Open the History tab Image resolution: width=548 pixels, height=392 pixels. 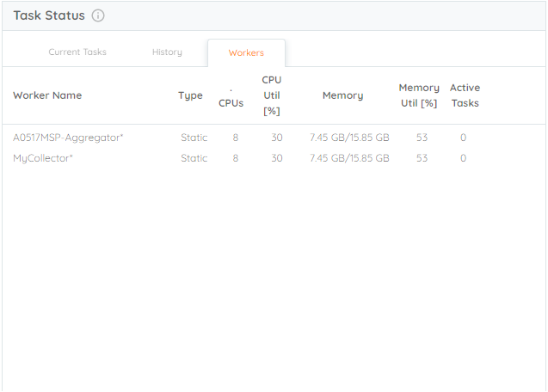tap(167, 52)
